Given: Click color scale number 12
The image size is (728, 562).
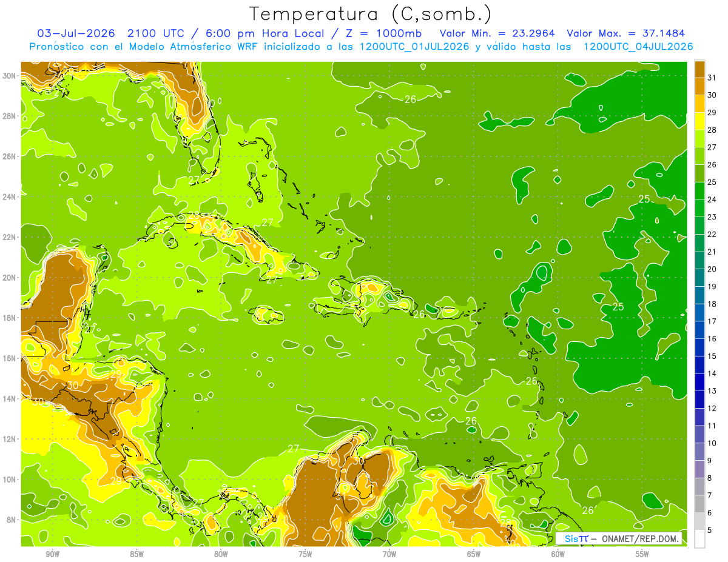Looking at the screenshot, I should 712,409.
